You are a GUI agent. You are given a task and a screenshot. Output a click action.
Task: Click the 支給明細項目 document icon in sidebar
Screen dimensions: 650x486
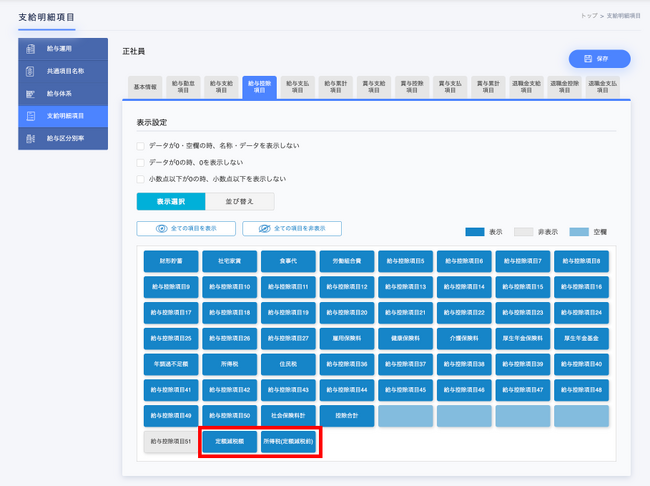(x=30, y=116)
